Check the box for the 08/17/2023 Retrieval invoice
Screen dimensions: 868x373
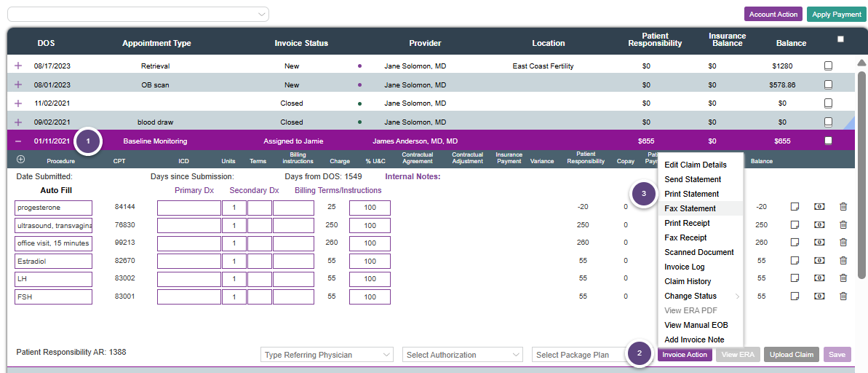[x=828, y=66]
